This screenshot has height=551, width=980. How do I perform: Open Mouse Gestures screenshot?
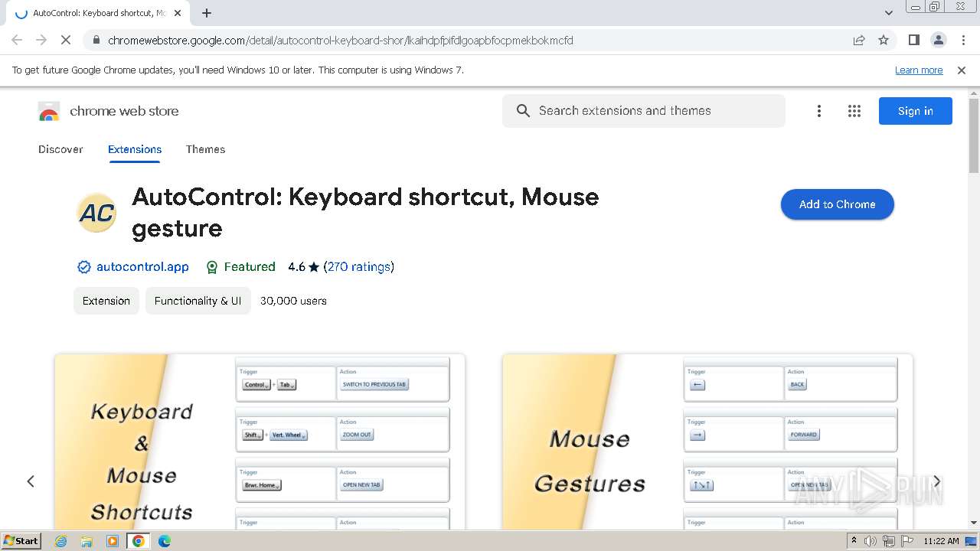707,442
